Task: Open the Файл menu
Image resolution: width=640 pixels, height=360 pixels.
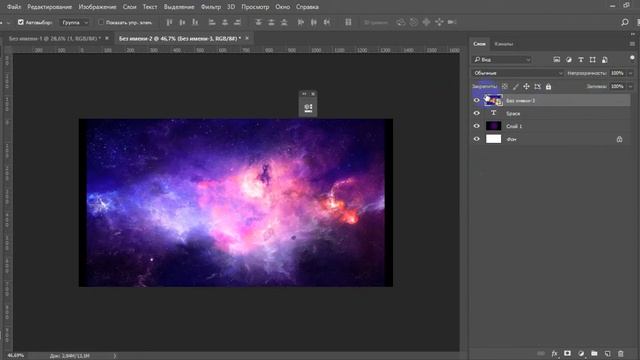Action: point(14,7)
